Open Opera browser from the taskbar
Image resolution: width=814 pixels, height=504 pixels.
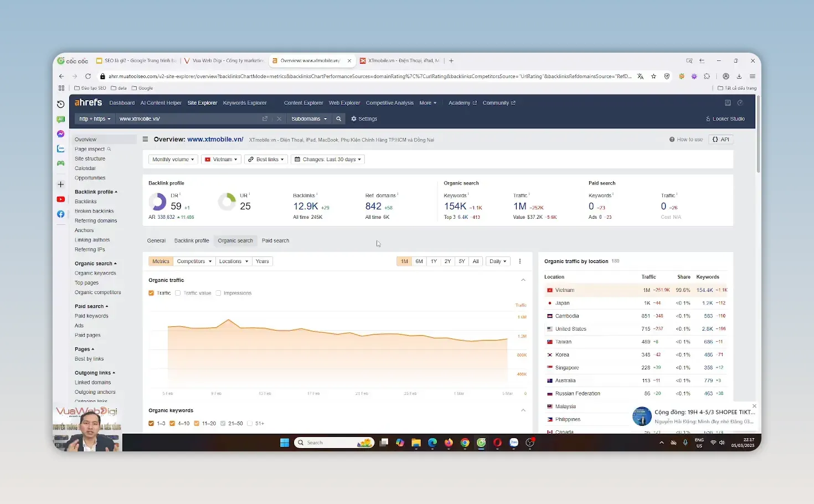497,443
